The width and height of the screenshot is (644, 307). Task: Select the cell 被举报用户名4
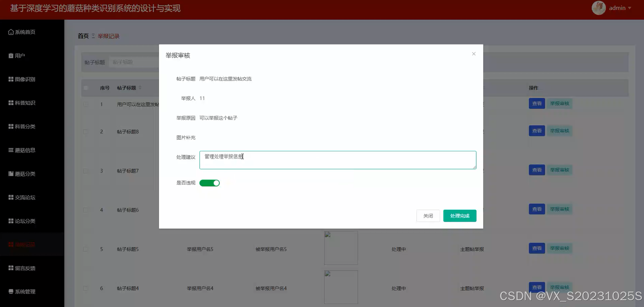(271, 288)
